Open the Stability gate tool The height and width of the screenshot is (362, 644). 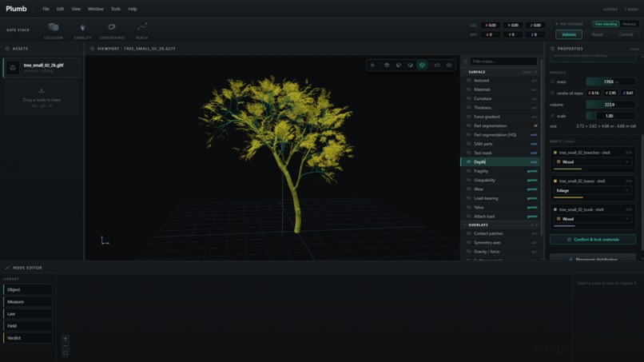tap(82, 31)
